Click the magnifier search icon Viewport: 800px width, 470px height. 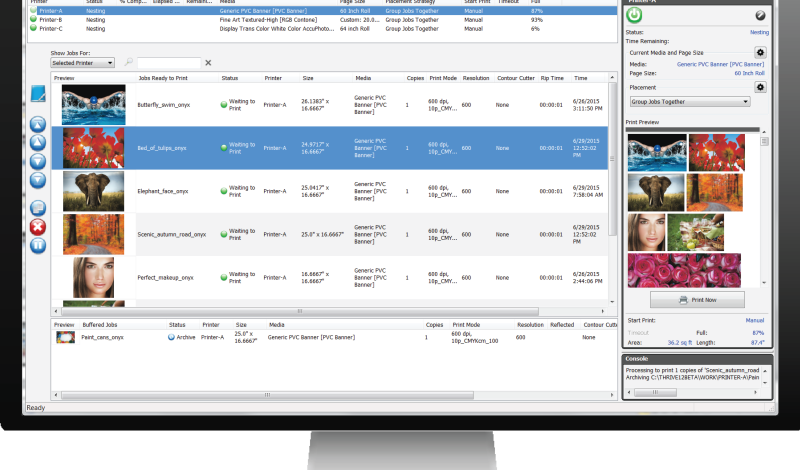[x=129, y=62]
